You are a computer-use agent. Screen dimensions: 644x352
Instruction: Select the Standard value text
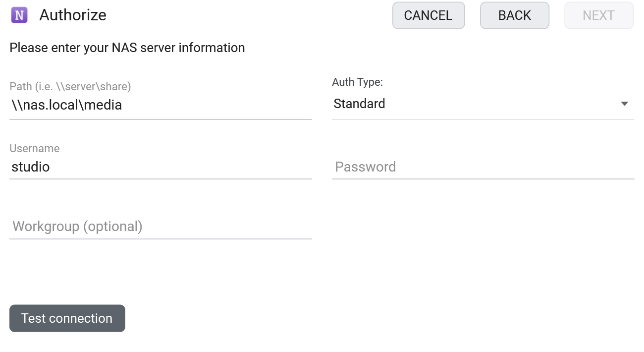[x=360, y=104]
